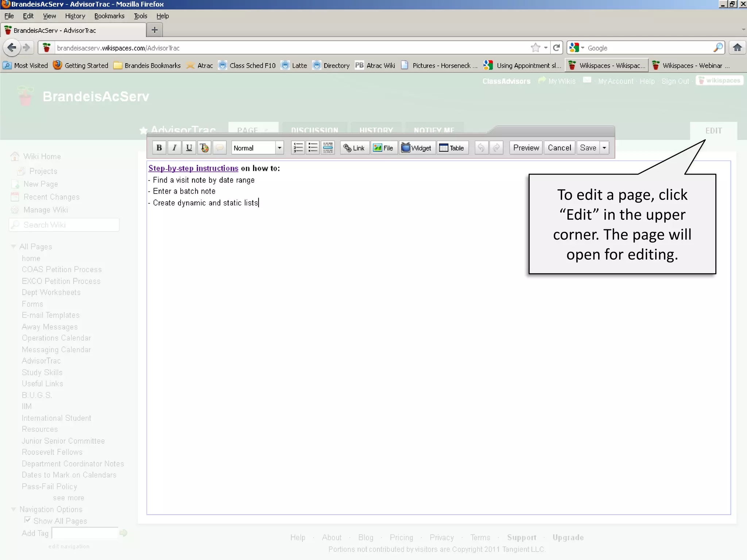
Task: Click the Search Wiki field
Action: 64,225
